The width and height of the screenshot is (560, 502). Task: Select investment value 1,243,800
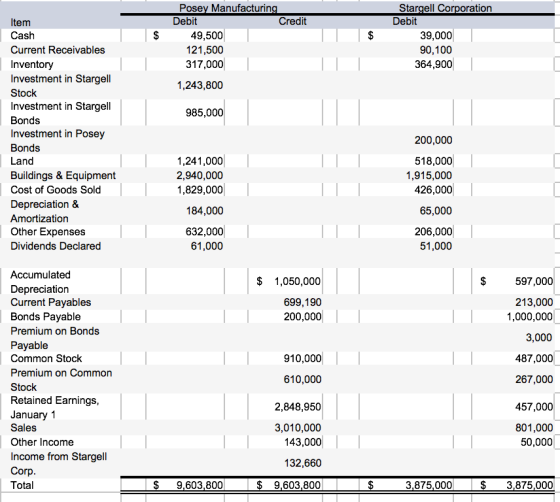(x=200, y=85)
